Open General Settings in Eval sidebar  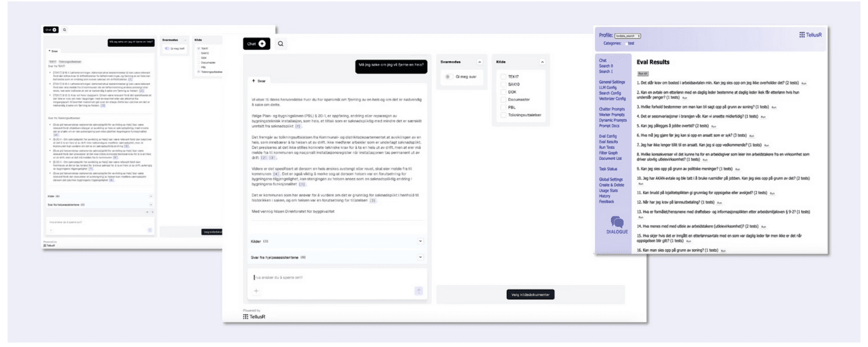[x=612, y=82]
